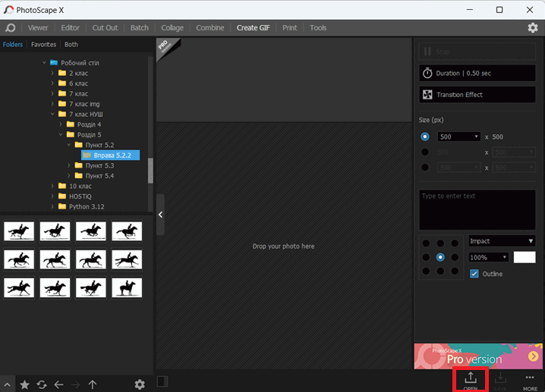Set text position to center dot
The width and height of the screenshot is (545, 392).
tap(440, 257)
